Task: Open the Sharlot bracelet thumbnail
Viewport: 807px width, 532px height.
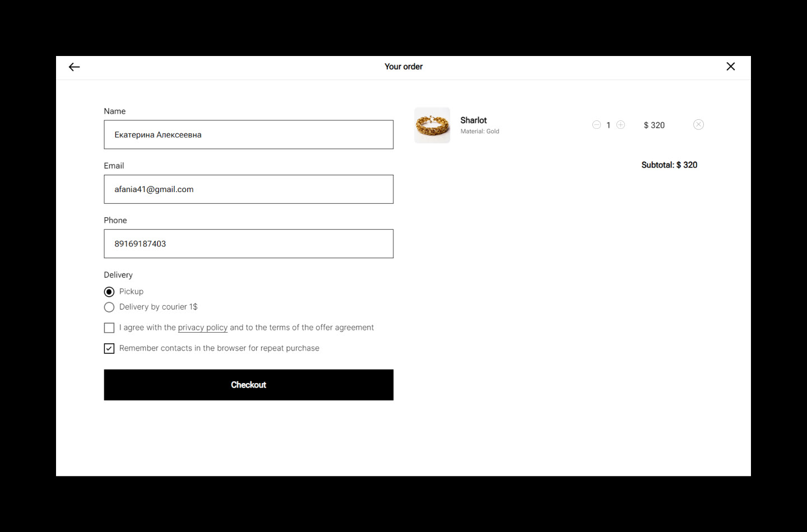Action: pyautogui.click(x=432, y=125)
